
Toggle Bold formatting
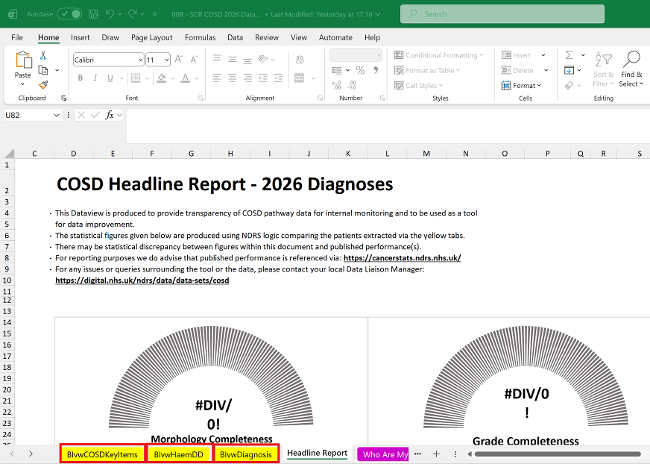80,78
